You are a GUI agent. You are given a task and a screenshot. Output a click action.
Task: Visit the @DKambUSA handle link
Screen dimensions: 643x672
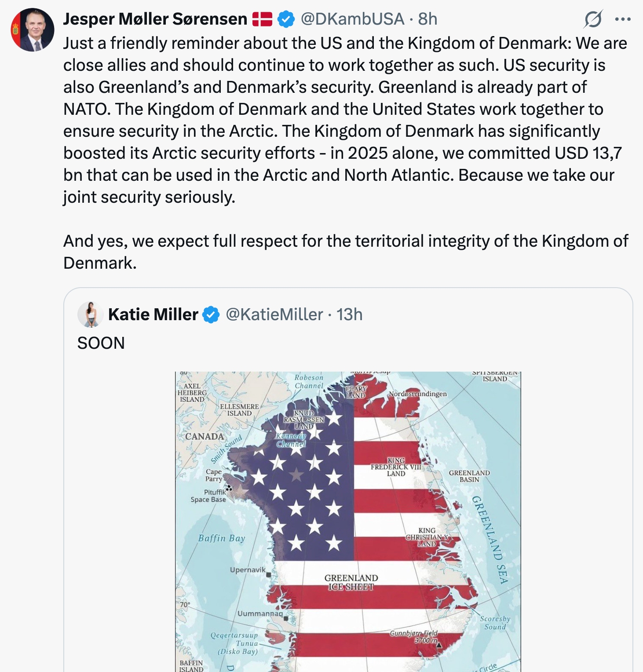coord(352,19)
